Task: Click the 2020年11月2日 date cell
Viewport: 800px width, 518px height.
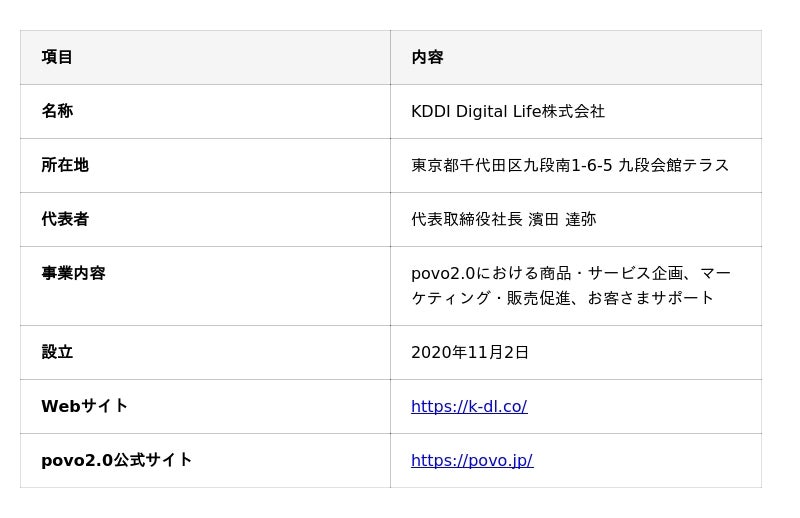Action: [469, 352]
